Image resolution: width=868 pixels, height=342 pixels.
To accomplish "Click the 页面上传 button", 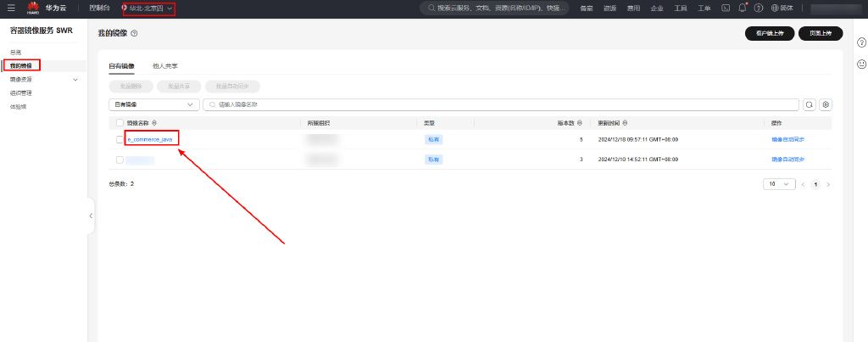I will [x=821, y=33].
